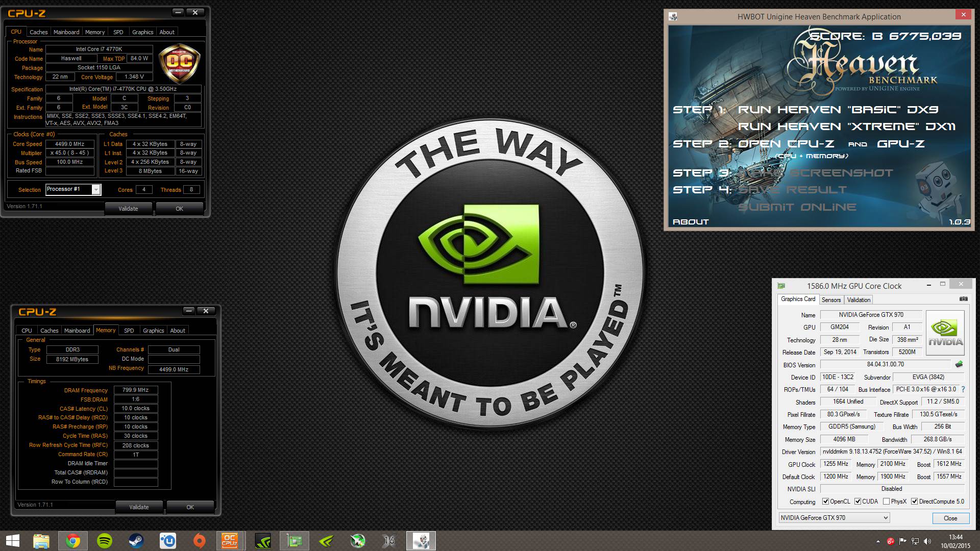The width and height of the screenshot is (980, 551).
Task: Click the Close button in GPU-Z
Action: (x=950, y=518)
